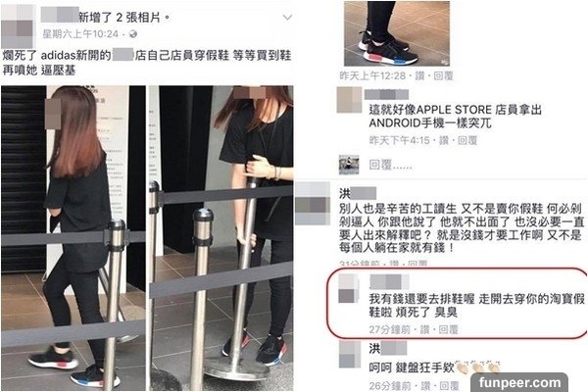
Task: Click the small avatar beside the reply field
Action: 349,165
